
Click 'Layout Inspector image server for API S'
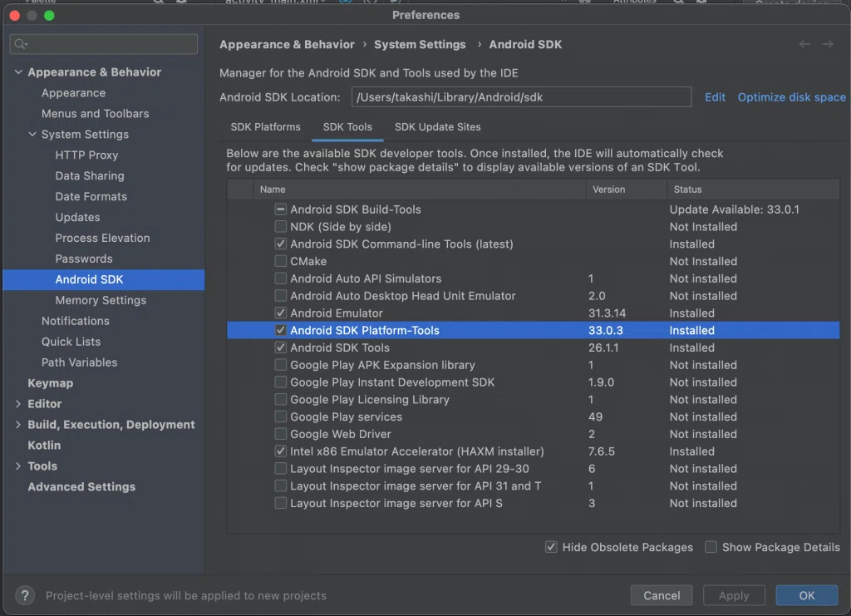(396, 503)
